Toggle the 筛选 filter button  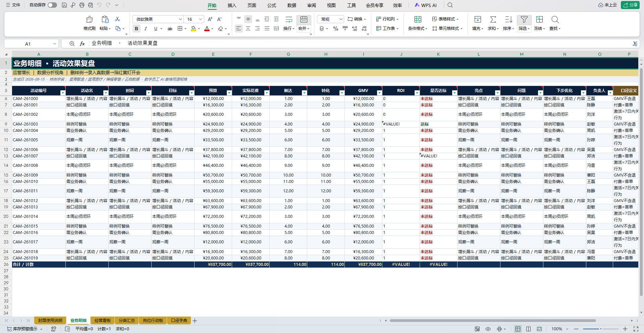(524, 23)
